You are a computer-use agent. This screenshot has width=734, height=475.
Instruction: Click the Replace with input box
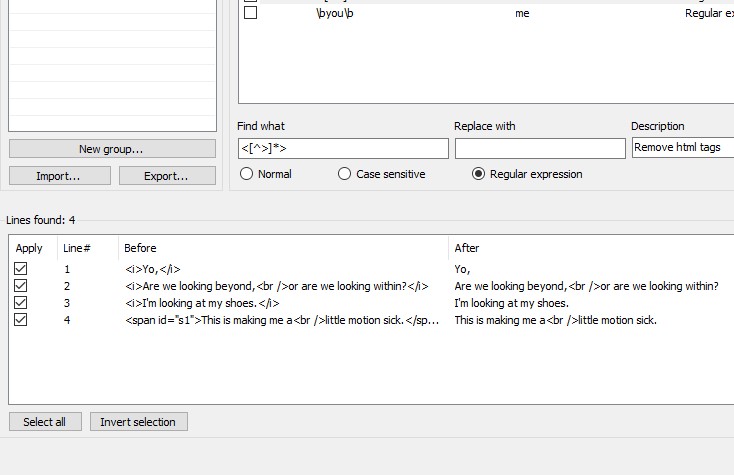(539, 149)
